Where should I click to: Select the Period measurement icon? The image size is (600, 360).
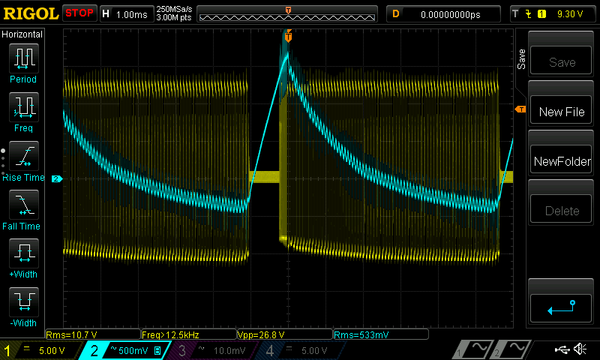click(24, 58)
